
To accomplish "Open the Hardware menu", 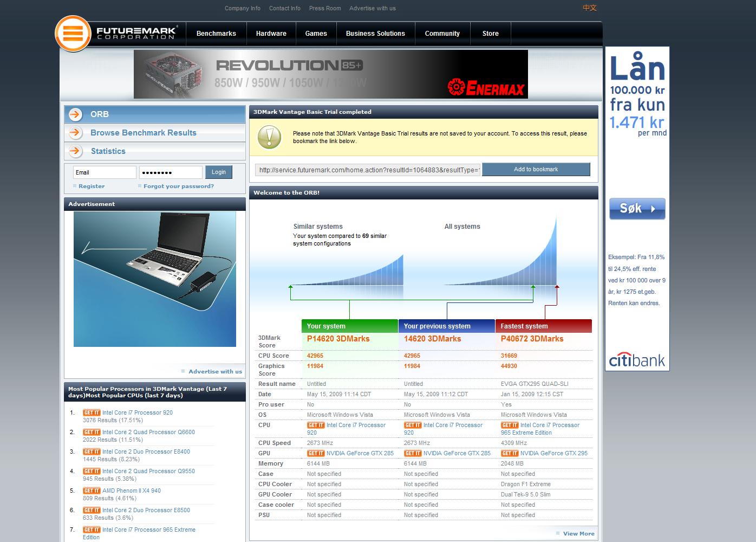I will coord(271,34).
